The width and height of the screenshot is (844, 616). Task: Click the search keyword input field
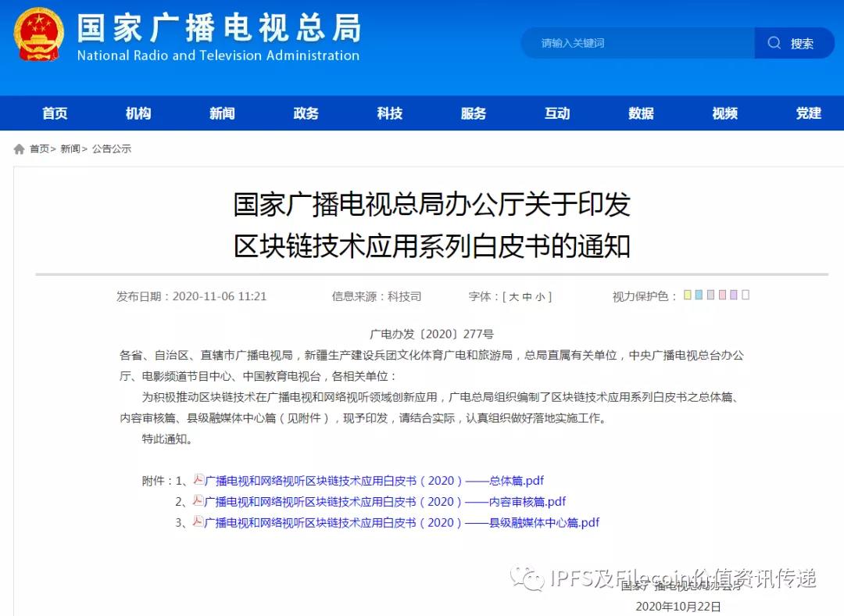pos(633,43)
